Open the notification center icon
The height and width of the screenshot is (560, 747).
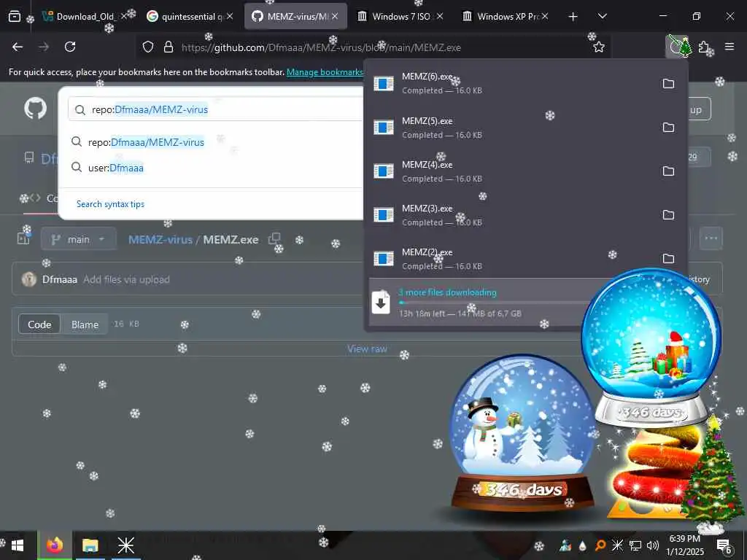724,545
